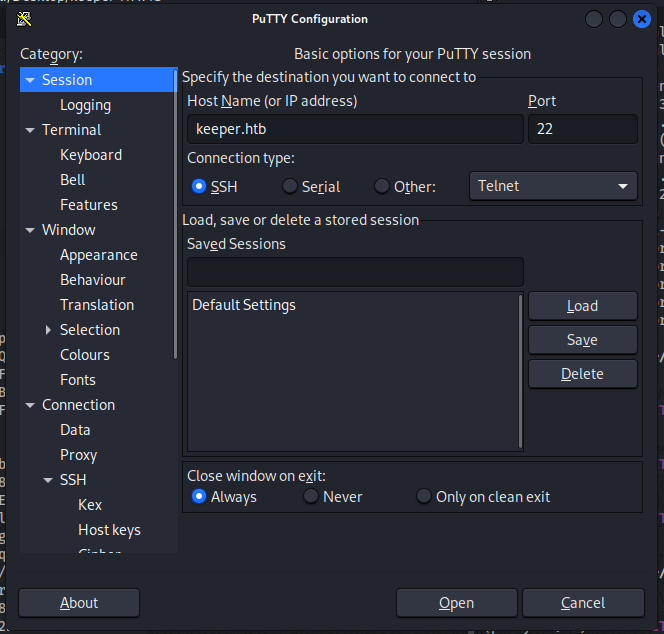Collapse the Connection tree arrow
This screenshot has height=634, width=664.
30,405
